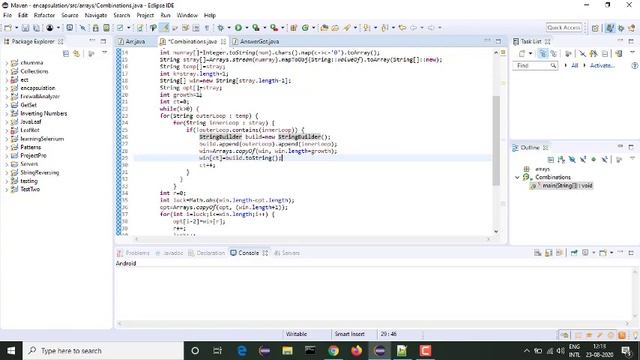Select the StringReversing project

40,173
